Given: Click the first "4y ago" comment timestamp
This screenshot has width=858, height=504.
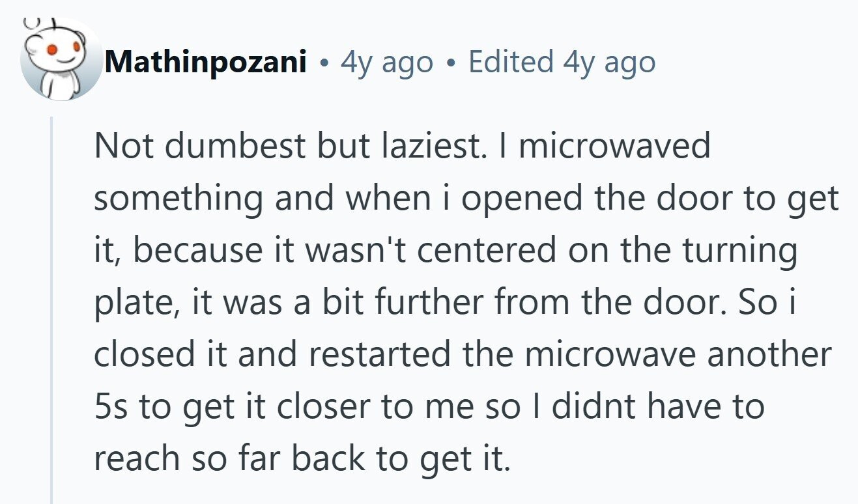Looking at the screenshot, I should click(x=387, y=63).
